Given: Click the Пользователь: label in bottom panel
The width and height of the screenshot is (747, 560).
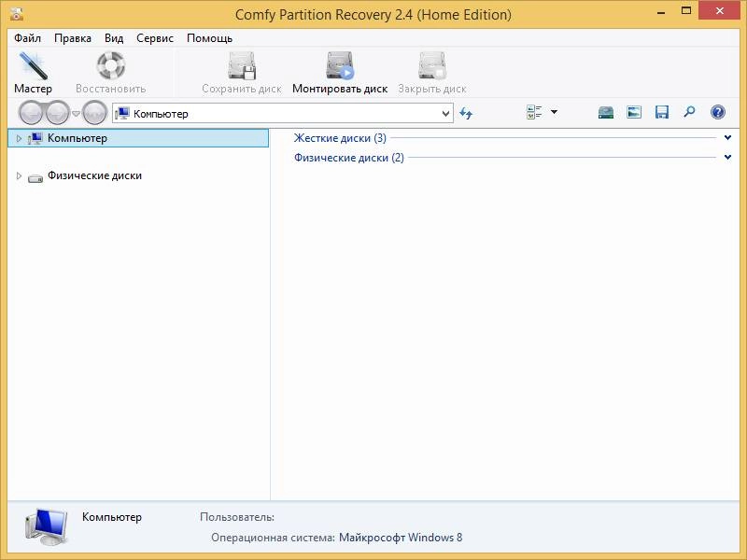Looking at the screenshot, I should [x=237, y=517].
